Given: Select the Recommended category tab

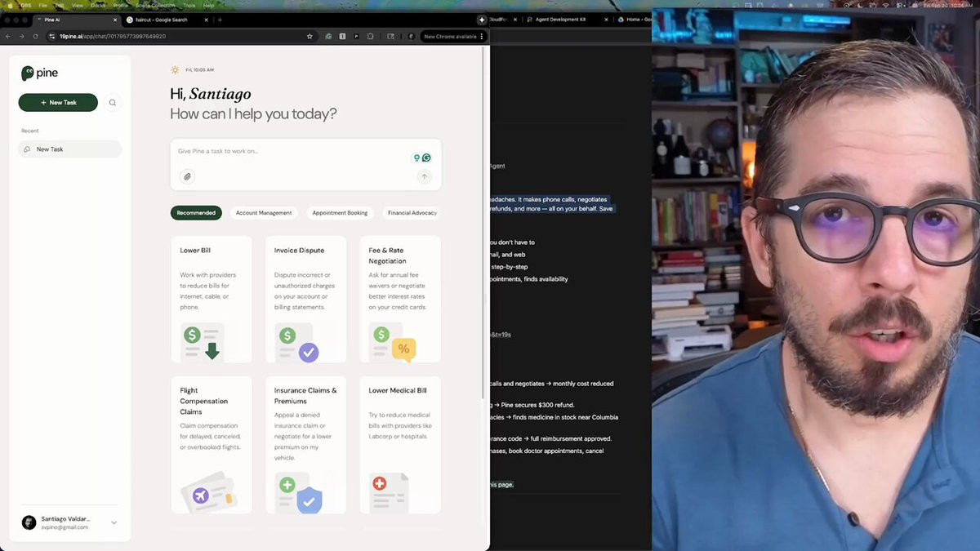Looking at the screenshot, I should pyautogui.click(x=196, y=213).
